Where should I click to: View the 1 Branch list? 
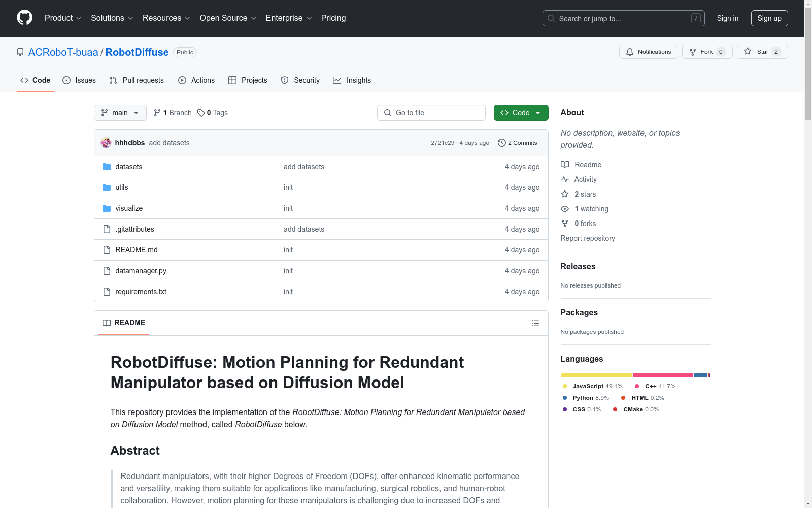[173, 113]
